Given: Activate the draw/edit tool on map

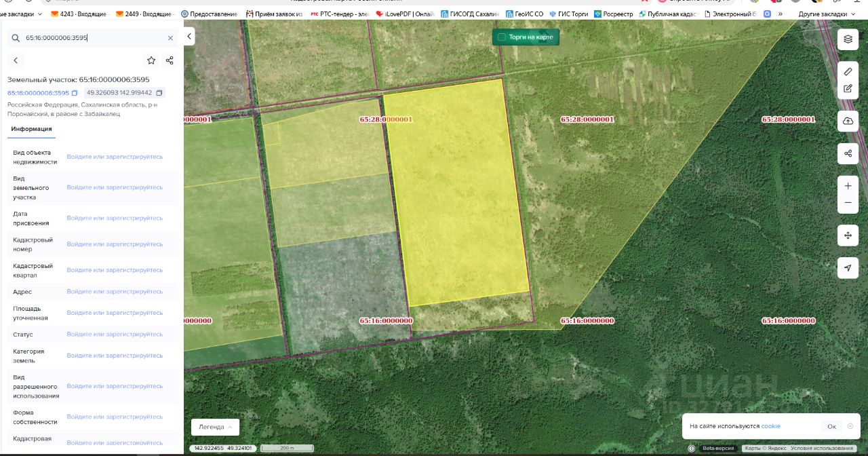Looking at the screenshot, I should pos(848,88).
